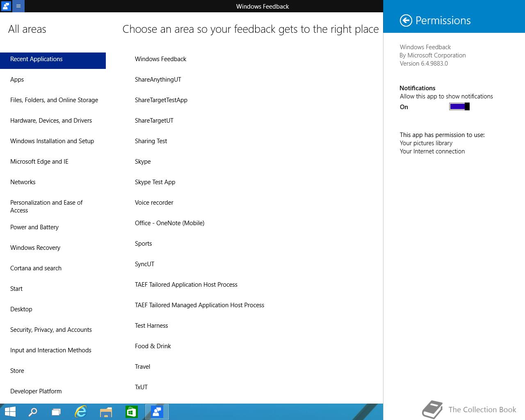Image resolution: width=525 pixels, height=420 pixels.
Task: Open File Explorer from taskbar
Action: pyautogui.click(x=106, y=412)
